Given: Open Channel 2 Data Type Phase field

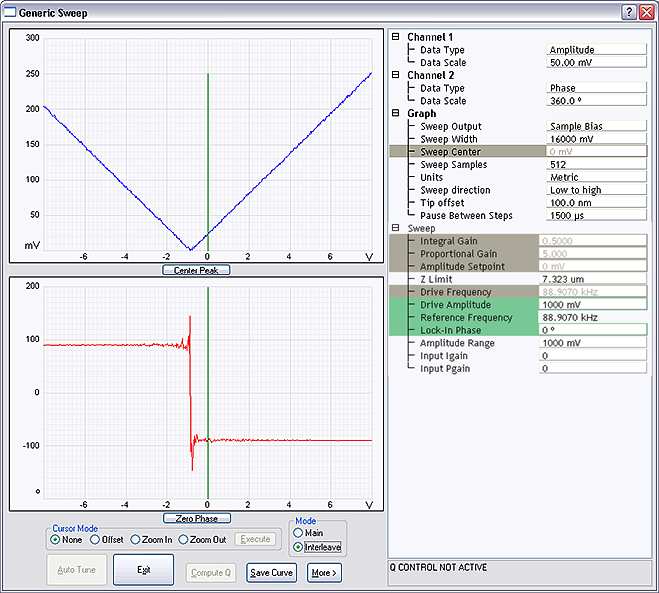Looking at the screenshot, I should (x=596, y=88).
